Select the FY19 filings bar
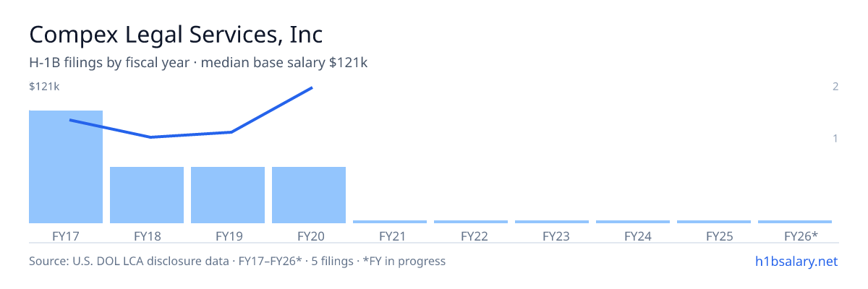Screen dimensions: 868x289 (x=228, y=195)
